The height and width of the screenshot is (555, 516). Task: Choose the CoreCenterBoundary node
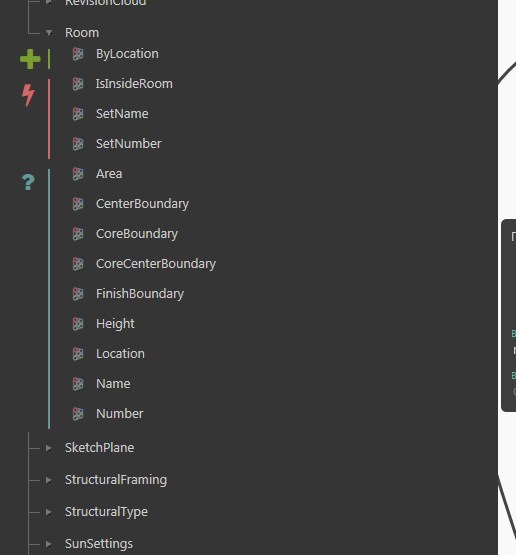point(156,264)
